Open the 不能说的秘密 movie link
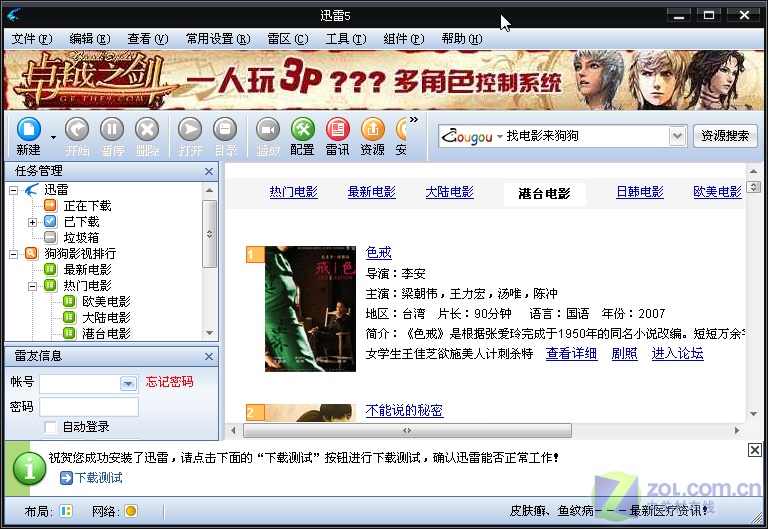This screenshot has height=529, width=768. coord(404,410)
